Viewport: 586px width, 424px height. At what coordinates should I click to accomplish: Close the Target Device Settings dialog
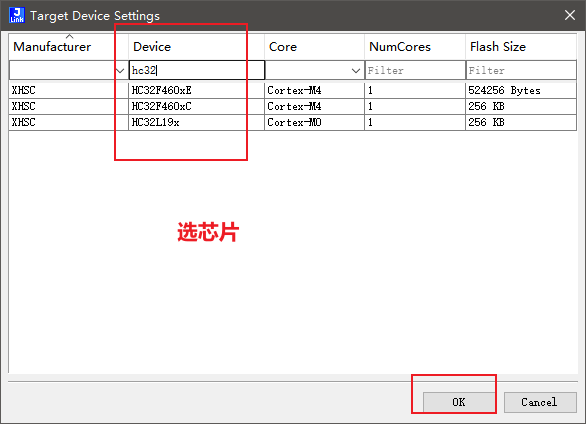pos(570,15)
